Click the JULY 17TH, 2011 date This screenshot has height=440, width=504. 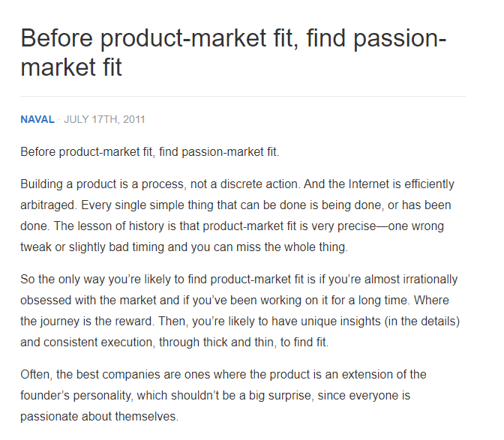(104, 119)
